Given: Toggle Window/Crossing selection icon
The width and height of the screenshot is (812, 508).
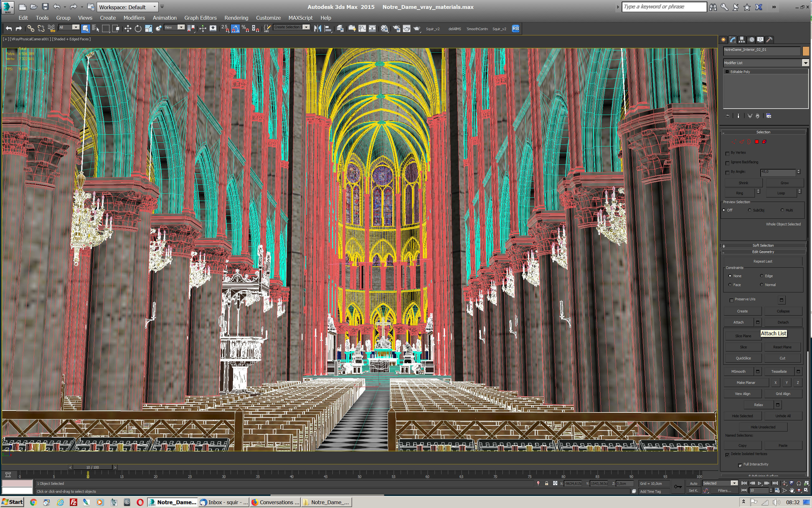Looking at the screenshot, I should [x=116, y=29].
